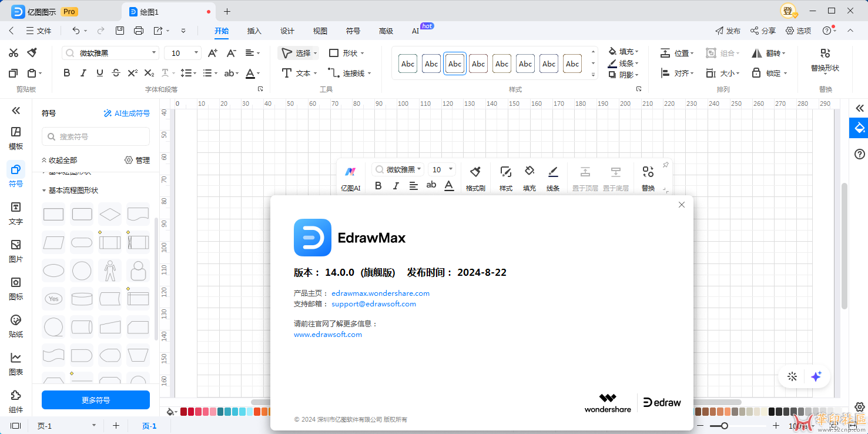This screenshot has height=434, width=868.
Task: Click the support@edrawsoft.com email link
Action: 374,304
